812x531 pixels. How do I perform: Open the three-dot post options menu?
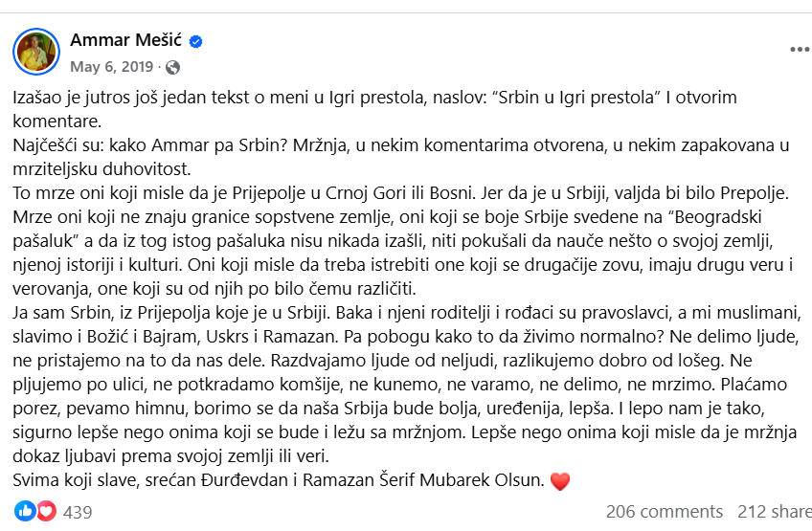click(799, 50)
